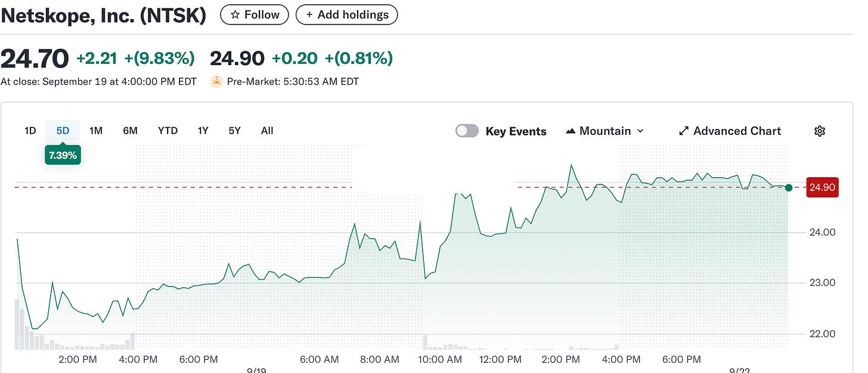This screenshot has width=868, height=373.
Task: Switch chart range to 1M
Action: point(96,131)
